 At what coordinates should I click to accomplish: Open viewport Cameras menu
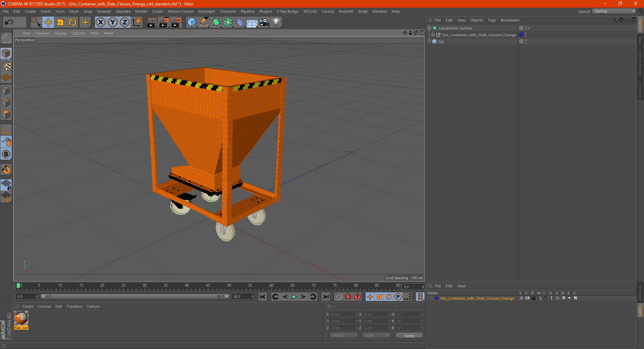point(42,33)
